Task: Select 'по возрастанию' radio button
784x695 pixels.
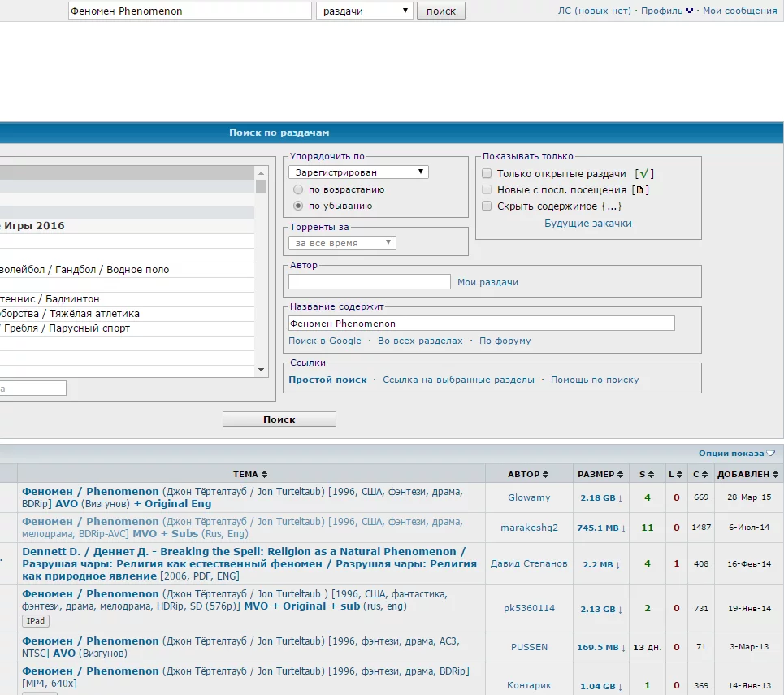Action: tap(298, 189)
